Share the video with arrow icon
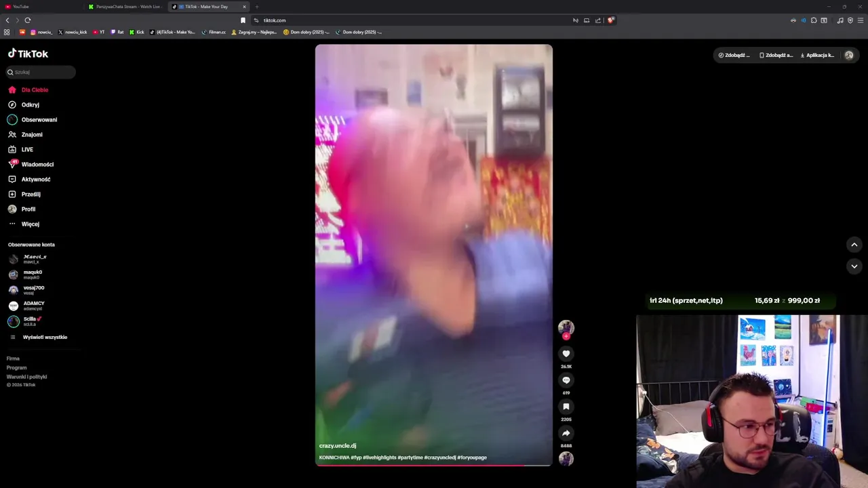The image size is (868, 488). coord(566,433)
